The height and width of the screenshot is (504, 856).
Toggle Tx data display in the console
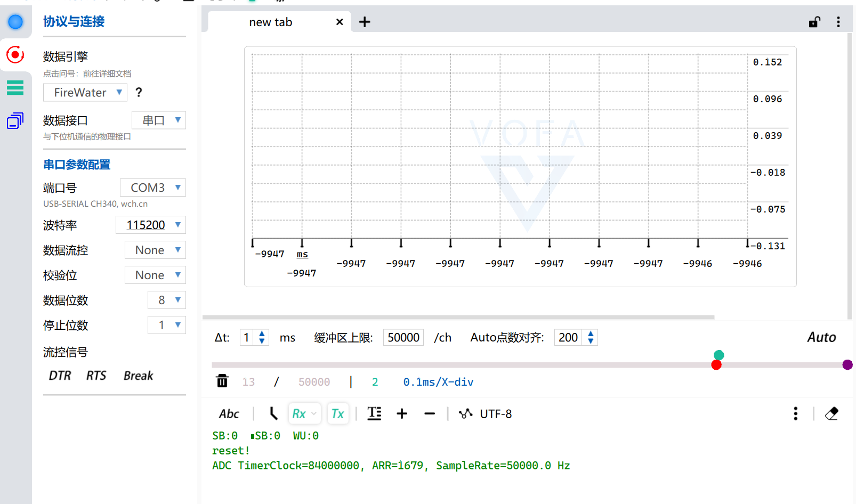(337, 413)
